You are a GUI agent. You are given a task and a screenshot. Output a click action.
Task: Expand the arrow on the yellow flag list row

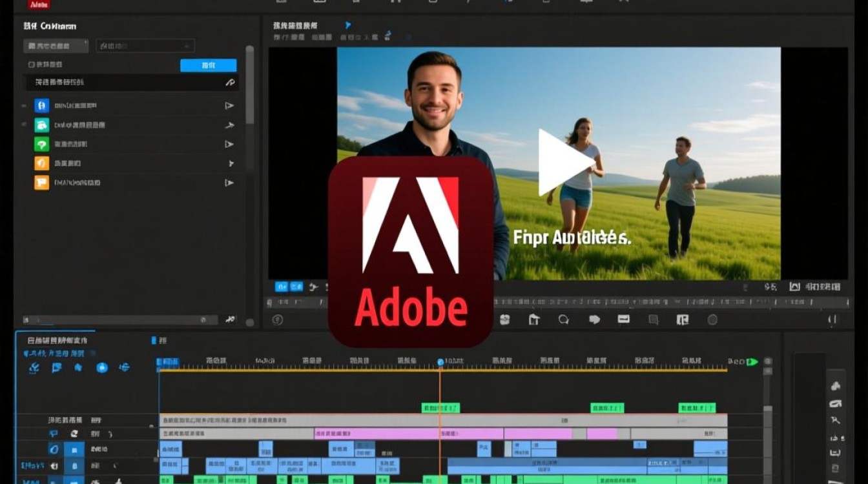(x=229, y=183)
